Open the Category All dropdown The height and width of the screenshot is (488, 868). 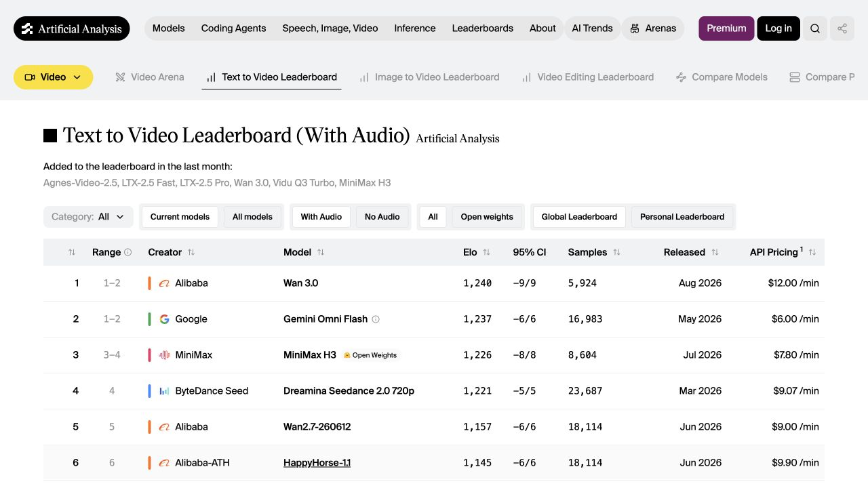[x=88, y=217]
